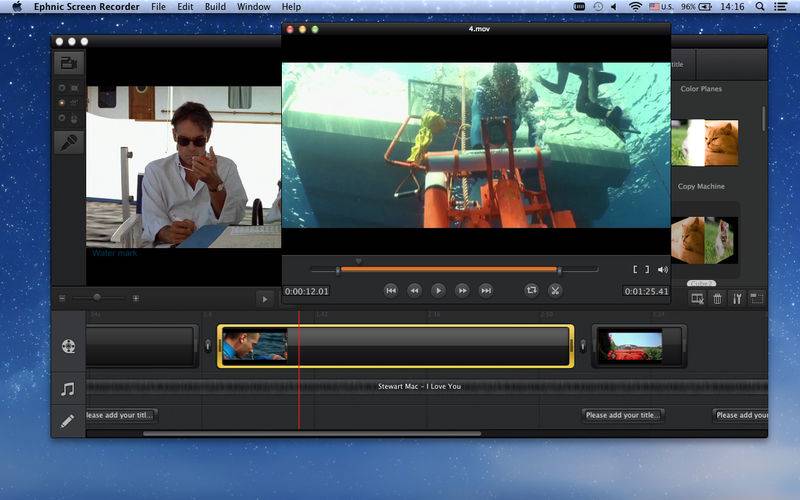Mute the 4.mov player volume

(663, 269)
